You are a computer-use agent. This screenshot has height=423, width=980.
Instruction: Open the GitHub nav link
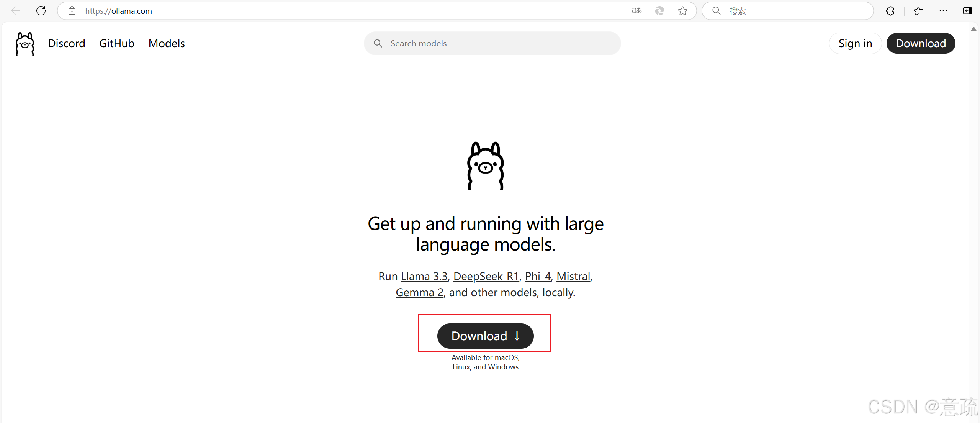[117, 43]
